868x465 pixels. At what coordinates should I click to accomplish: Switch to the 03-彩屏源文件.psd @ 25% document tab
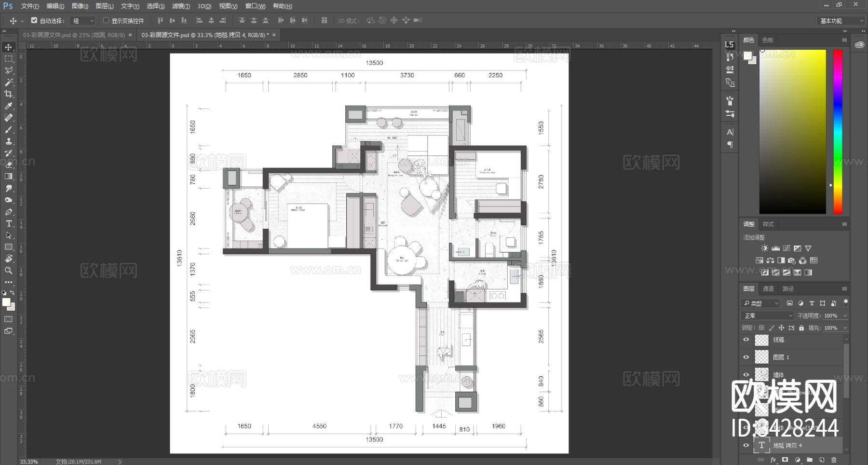tap(74, 35)
